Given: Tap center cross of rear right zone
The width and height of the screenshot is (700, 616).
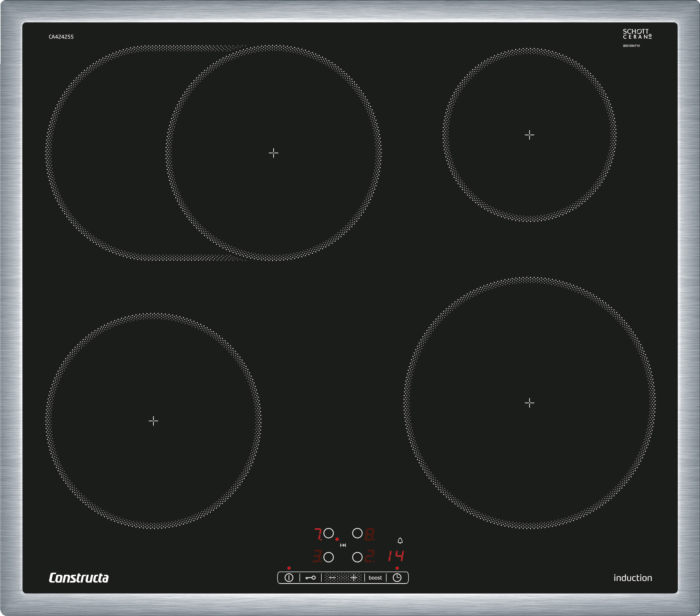Looking at the screenshot, I should [x=529, y=135].
